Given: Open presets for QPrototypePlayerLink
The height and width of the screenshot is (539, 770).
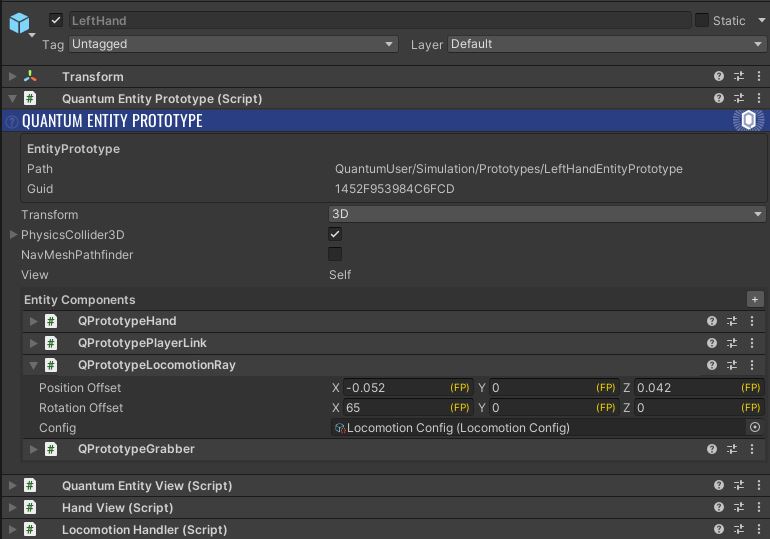Looking at the screenshot, I should (x=732, y=343).
